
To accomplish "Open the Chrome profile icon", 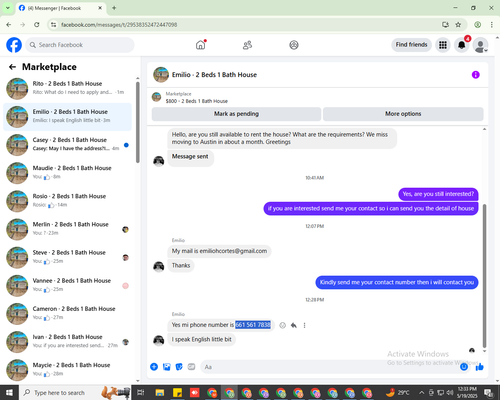I will point(478,25).
